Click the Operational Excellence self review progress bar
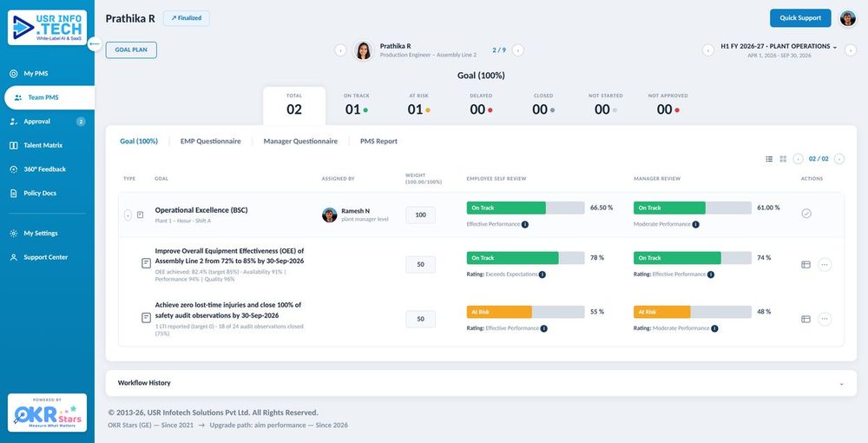 [x=525, y=208]
